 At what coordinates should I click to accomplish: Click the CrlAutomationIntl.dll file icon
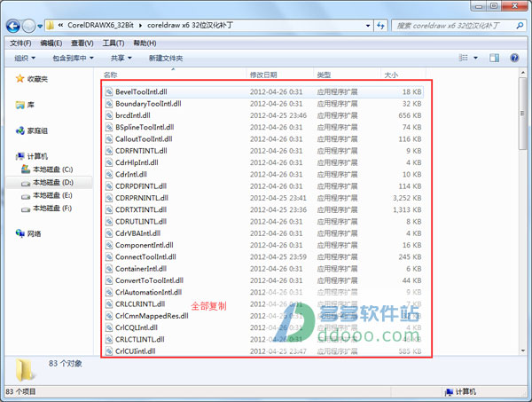[109, 292]
